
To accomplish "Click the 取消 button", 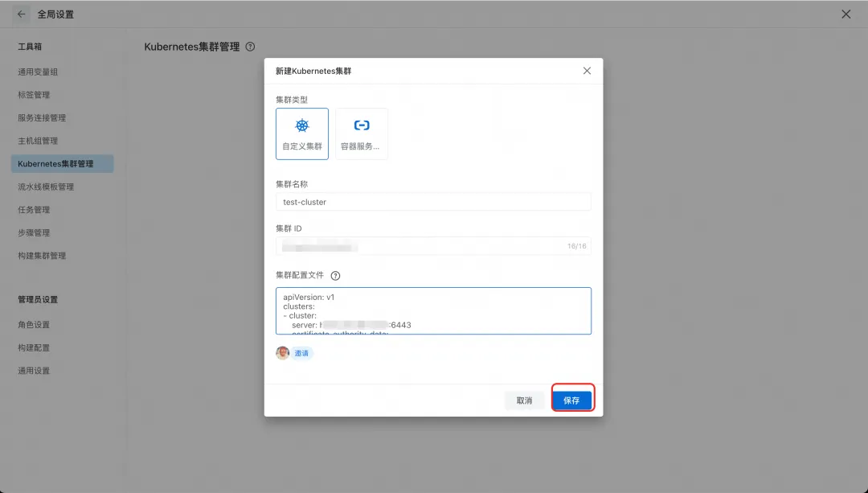I will [x=524, y=401].
